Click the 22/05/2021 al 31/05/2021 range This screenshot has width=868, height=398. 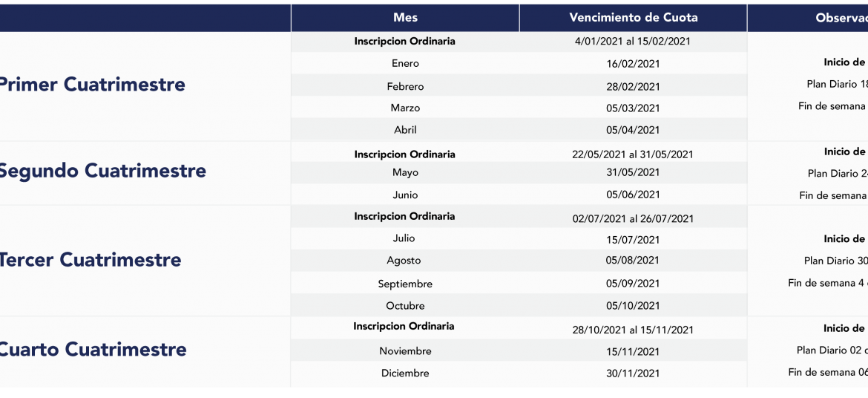point(633,154)
